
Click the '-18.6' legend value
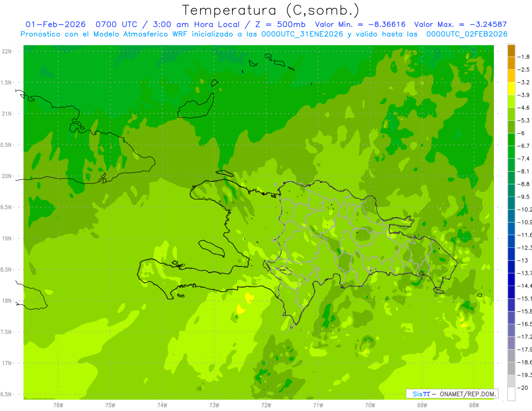(525, 362)
